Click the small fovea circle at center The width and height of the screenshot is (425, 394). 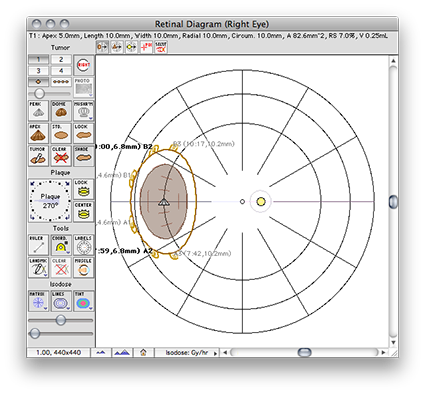[x=242, y=202]
